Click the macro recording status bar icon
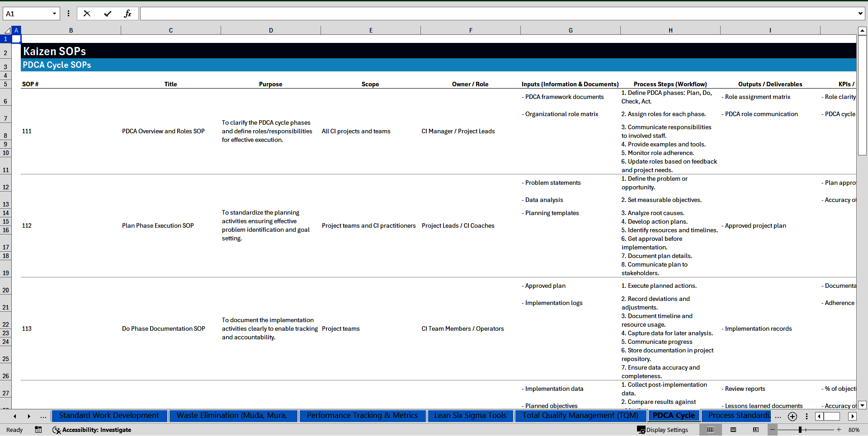Image resolution: width=868 pixels, height=436 pixels. [38, 430]
